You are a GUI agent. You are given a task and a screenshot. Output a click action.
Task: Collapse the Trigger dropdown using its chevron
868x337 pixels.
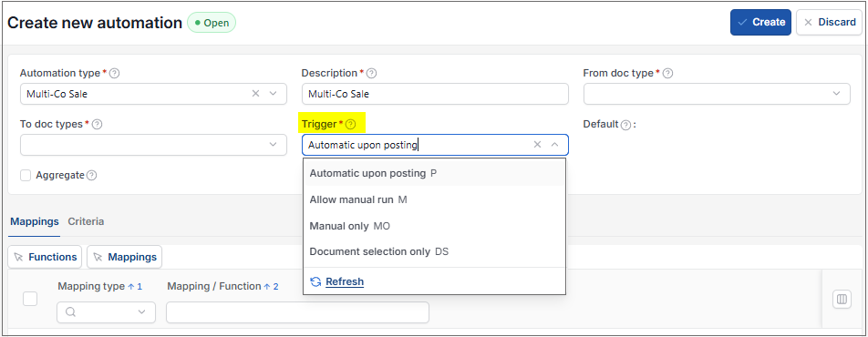554,145
